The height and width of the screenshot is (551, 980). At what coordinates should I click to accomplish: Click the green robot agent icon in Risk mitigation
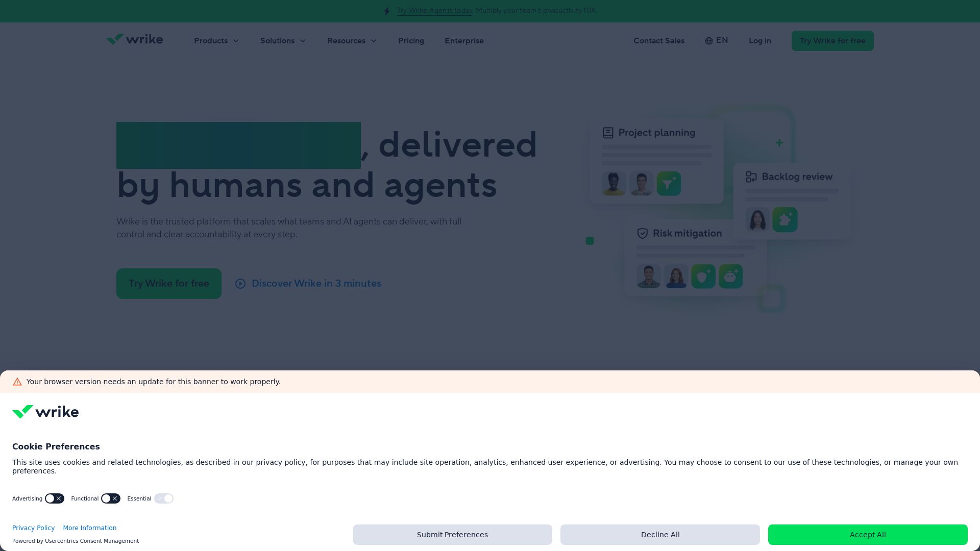coord(731,277)
